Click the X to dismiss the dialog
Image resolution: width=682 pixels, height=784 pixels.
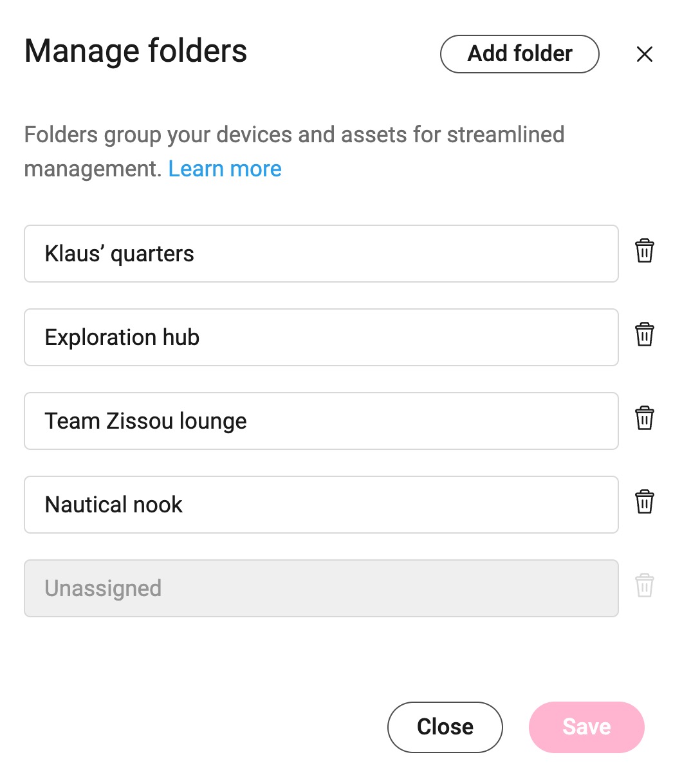(644, 54)
